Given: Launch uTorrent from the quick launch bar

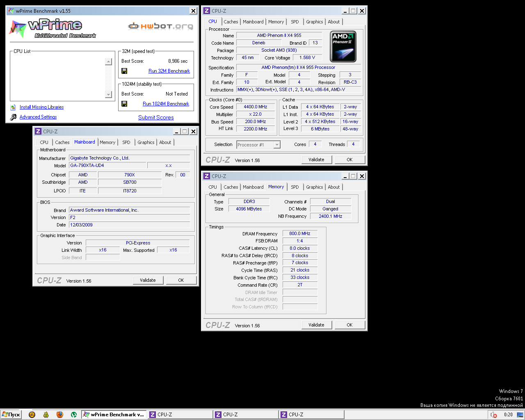Looking at the screenshot, I should tap(74, 415).
